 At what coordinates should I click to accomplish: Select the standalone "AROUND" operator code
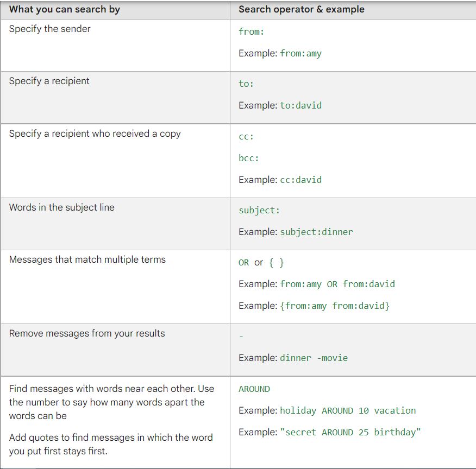[x=254, y=389]
